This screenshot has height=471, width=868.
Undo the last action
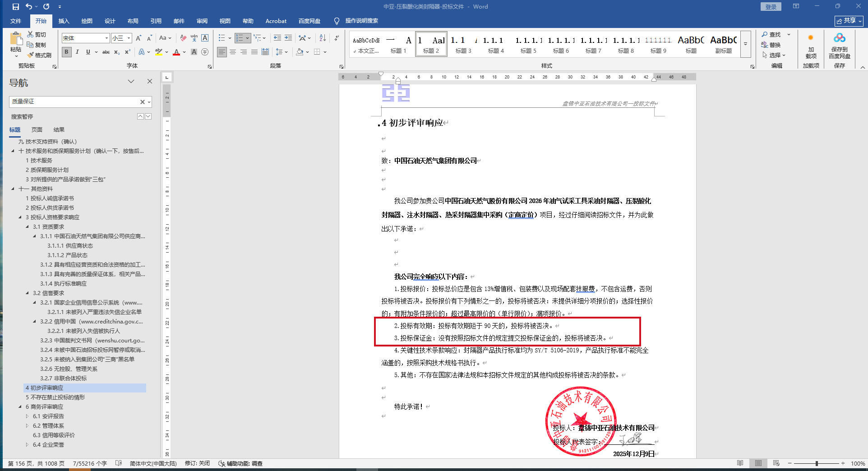click(29, 7)
